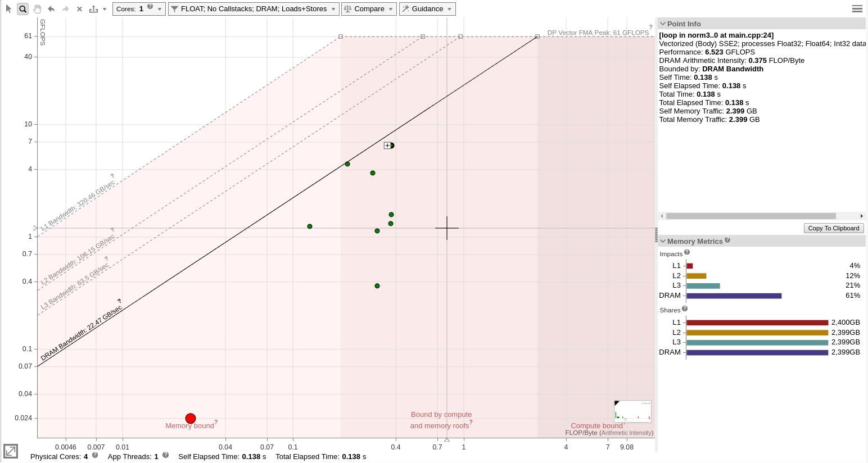Click the Bounded by: DRAM Bandwidth line
The height and width of the screenshot is (463, 868).
[x=711, y=69]
